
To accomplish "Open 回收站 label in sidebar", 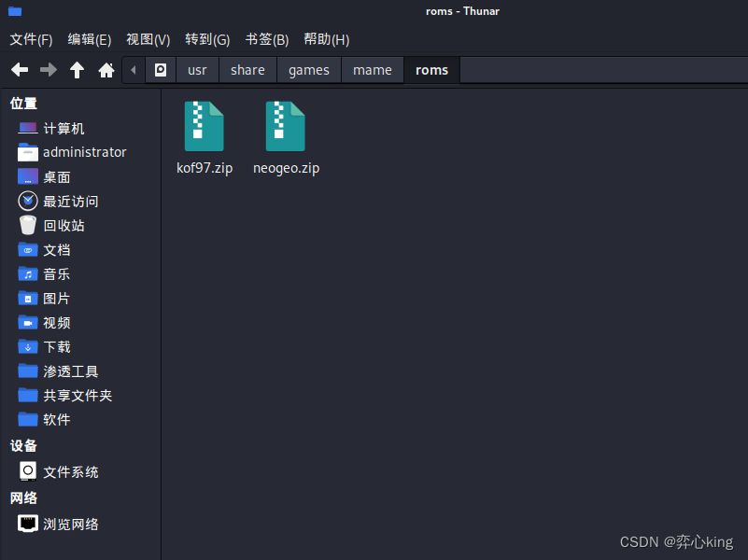I will pos(64,226).
